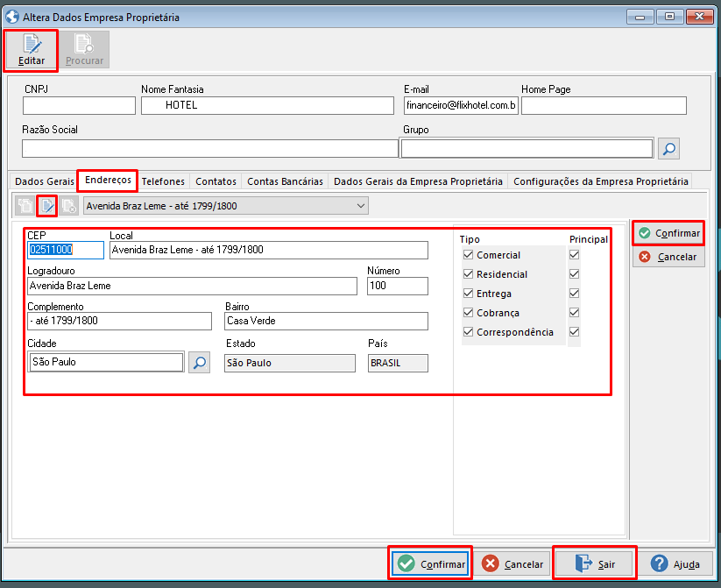Open Grupo search magnifier button

coord(668,149)
